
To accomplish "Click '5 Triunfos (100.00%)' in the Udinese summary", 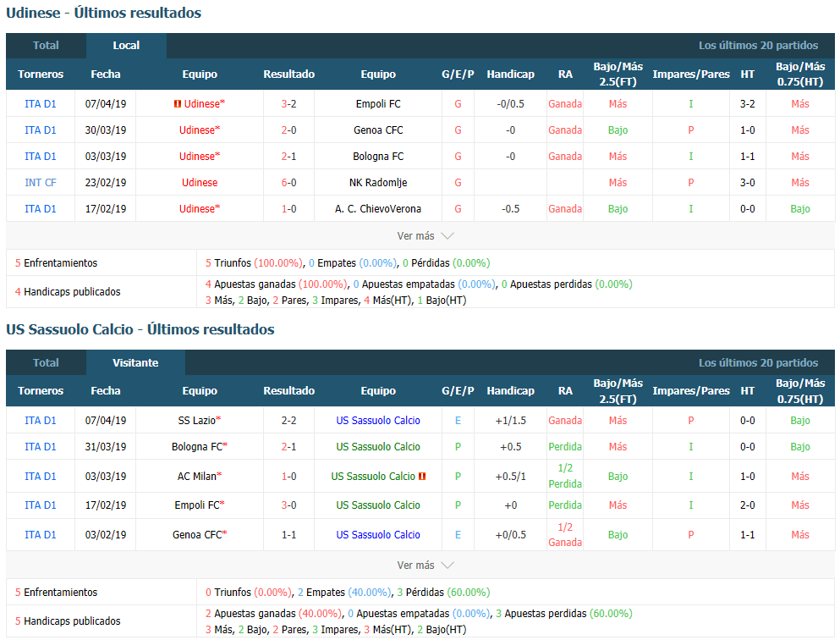I will coord(254,263).
